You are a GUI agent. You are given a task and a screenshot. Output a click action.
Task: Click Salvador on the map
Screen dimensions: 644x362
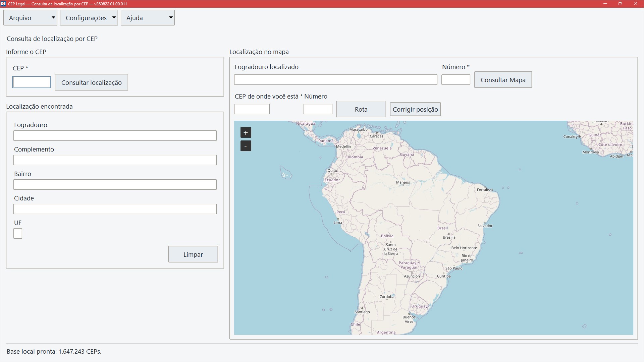coord(485,226)
